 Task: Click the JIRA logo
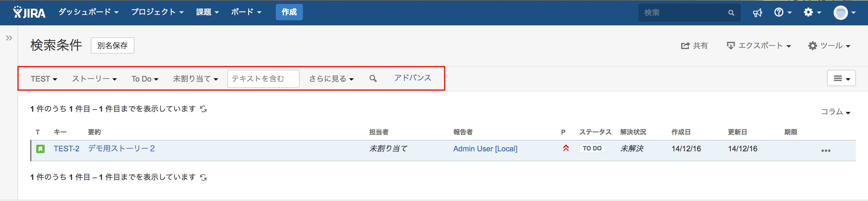coord(29,12)
